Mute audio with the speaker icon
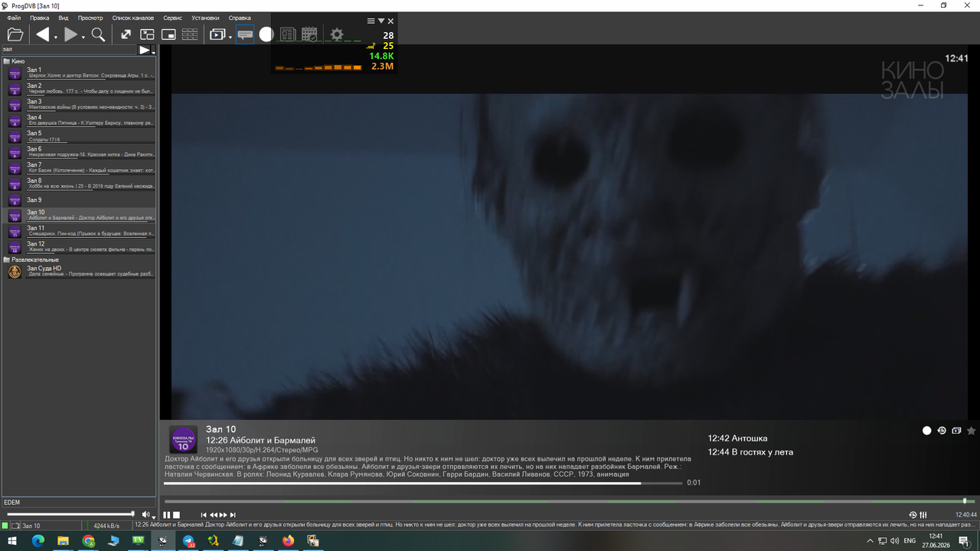Image resolution: width=980 pixels, height=551 pixels. (x=145, y=514)
